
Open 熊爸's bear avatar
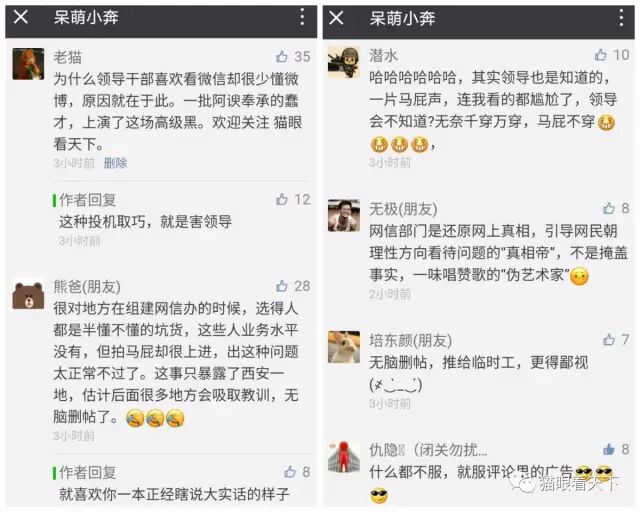pos(28,294)
